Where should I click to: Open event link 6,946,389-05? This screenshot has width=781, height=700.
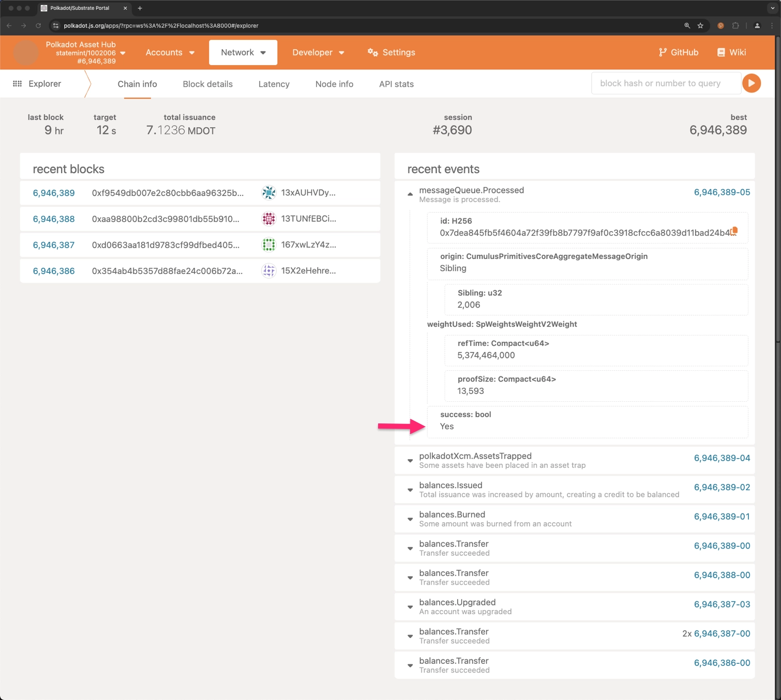click(722, 192)
